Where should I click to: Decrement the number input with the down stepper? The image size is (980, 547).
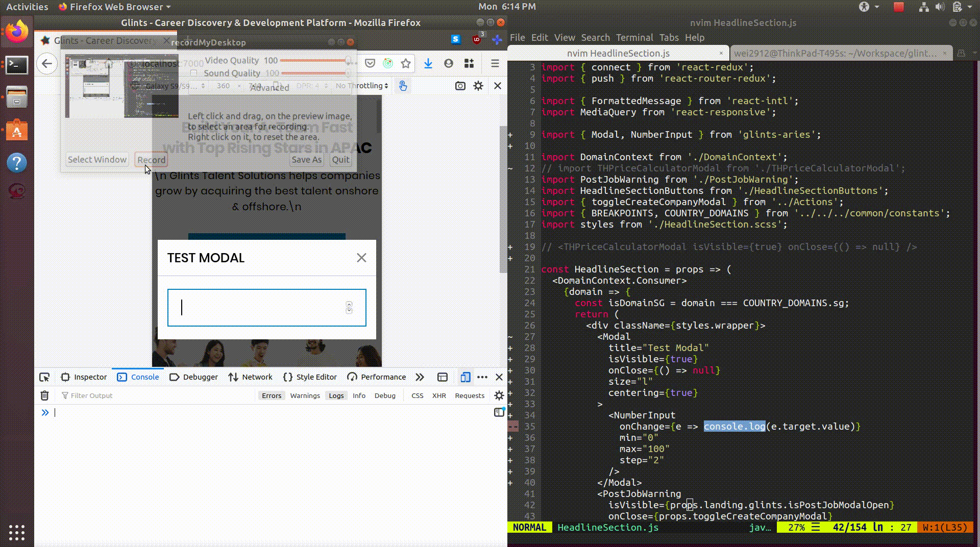pyautogui.click(x=349, y=311)
